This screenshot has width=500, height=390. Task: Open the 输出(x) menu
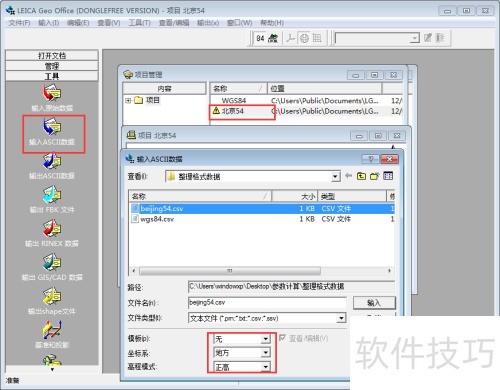pyautogui.click(x=208, y=23)
